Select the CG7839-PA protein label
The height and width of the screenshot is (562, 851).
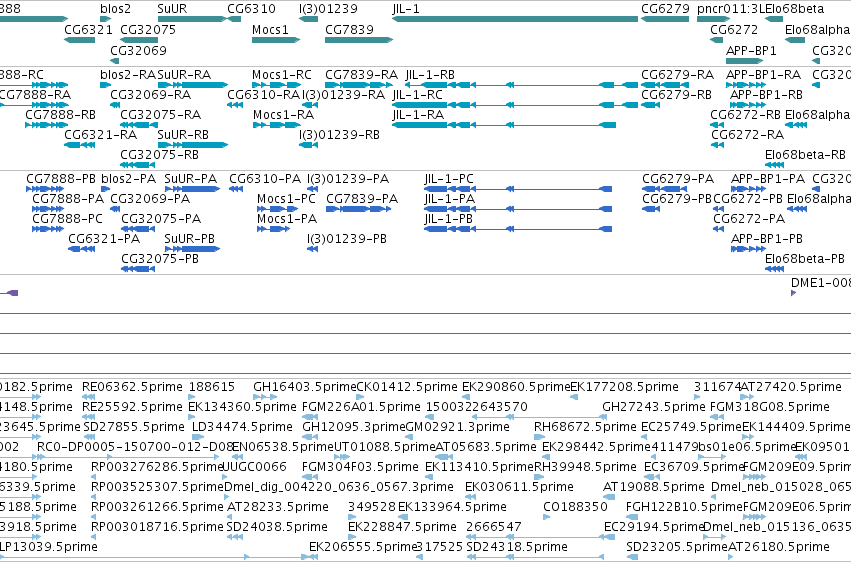tap(362, 199)
